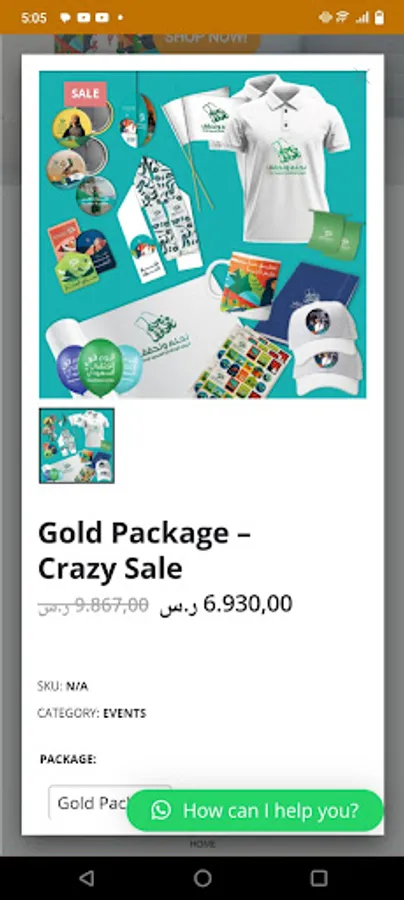The image size is (404, 900).
Task: Tap the vibrate mode status icon
Action: click(x=325, y=18)
